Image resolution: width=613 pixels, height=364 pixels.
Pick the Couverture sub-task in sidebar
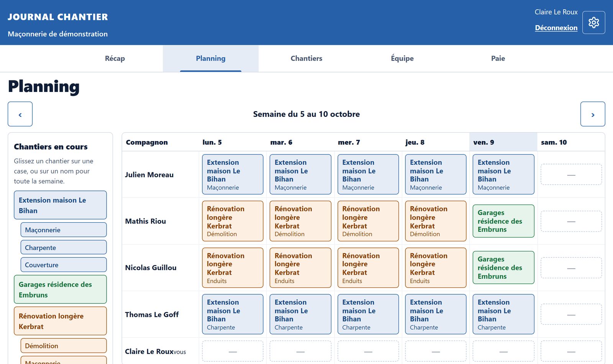tap(64, 265)
